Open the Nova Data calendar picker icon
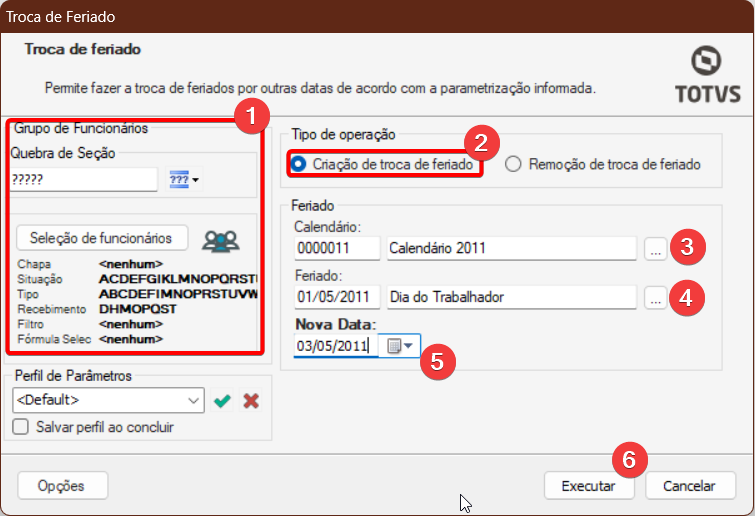The image size is (755, 516). coord(400,346)
